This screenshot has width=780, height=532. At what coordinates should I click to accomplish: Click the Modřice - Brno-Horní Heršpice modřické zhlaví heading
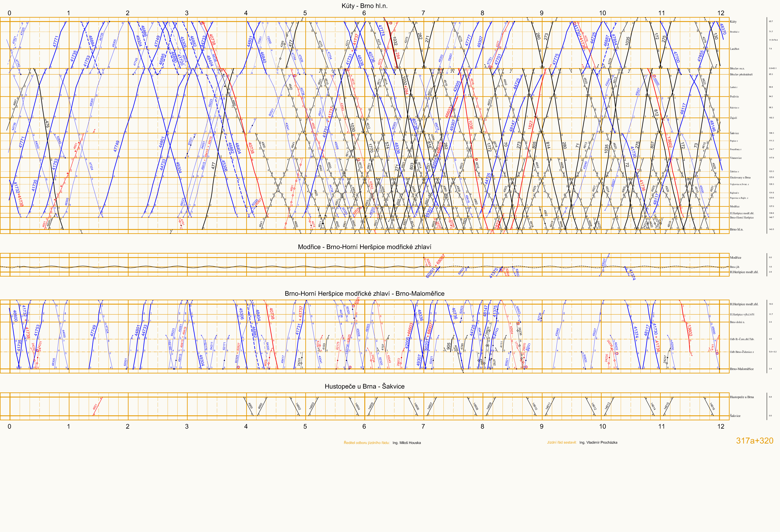coord(364,247)
